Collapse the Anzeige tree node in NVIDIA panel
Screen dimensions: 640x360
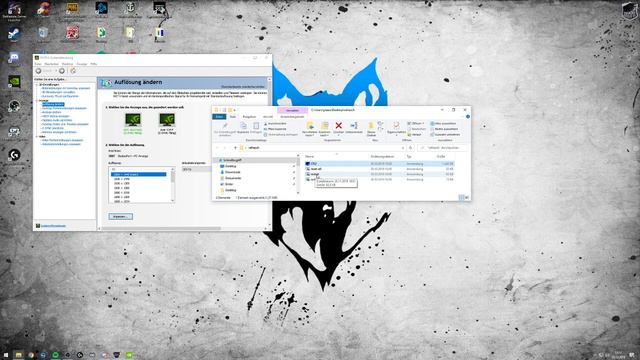point(37,100)
